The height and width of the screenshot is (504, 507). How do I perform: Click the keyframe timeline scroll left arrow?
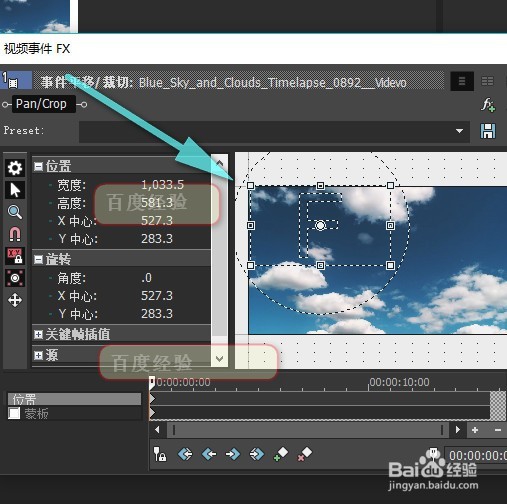click(x=157, y=430)
